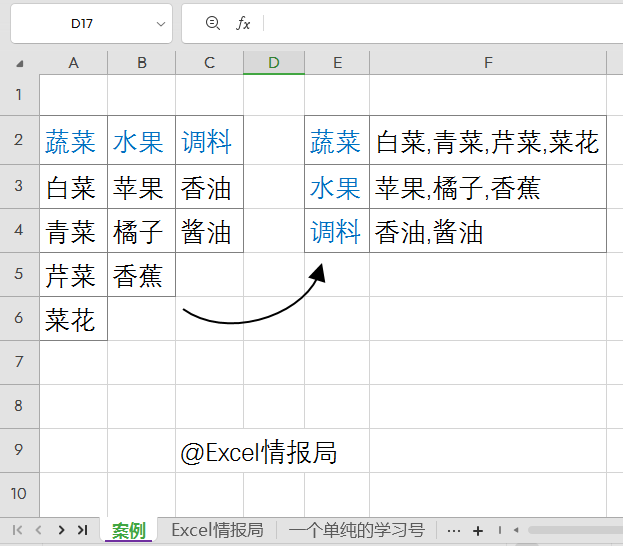Select cell E4 with 调料

(x=337, y=230)
